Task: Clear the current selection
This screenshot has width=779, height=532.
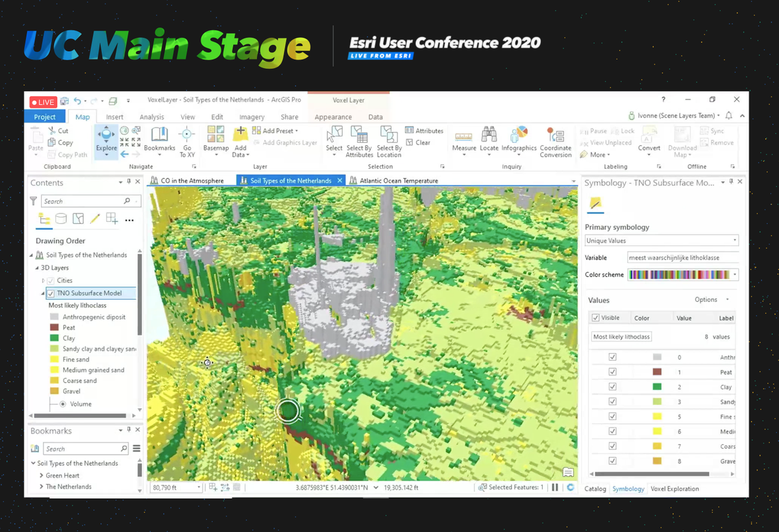Action: [x=418, y=143]
